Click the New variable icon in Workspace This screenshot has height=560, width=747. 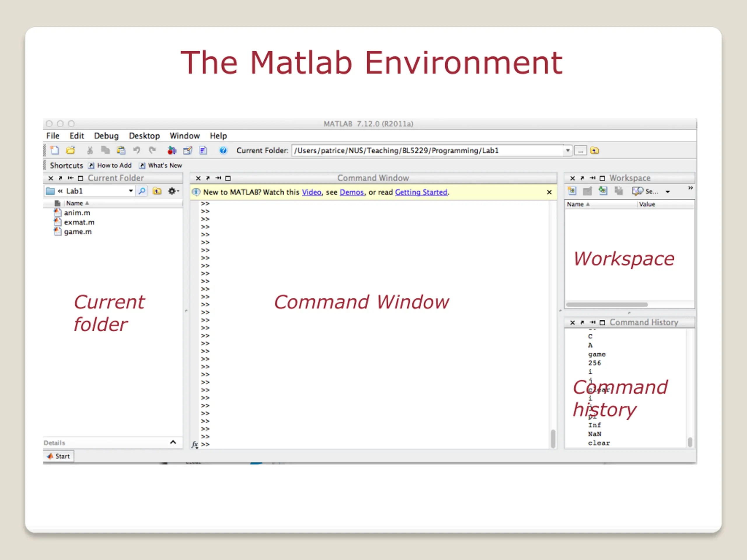pos(572,191)
